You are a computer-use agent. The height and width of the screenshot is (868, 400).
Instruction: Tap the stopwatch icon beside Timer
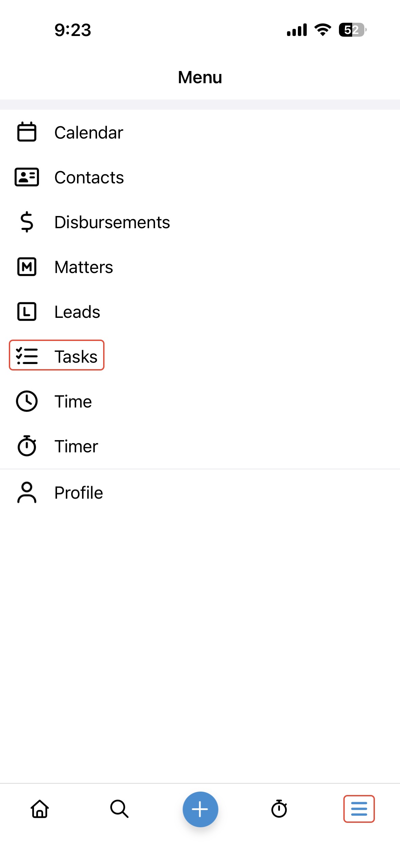pyautogui.click(x=26, y=446)
